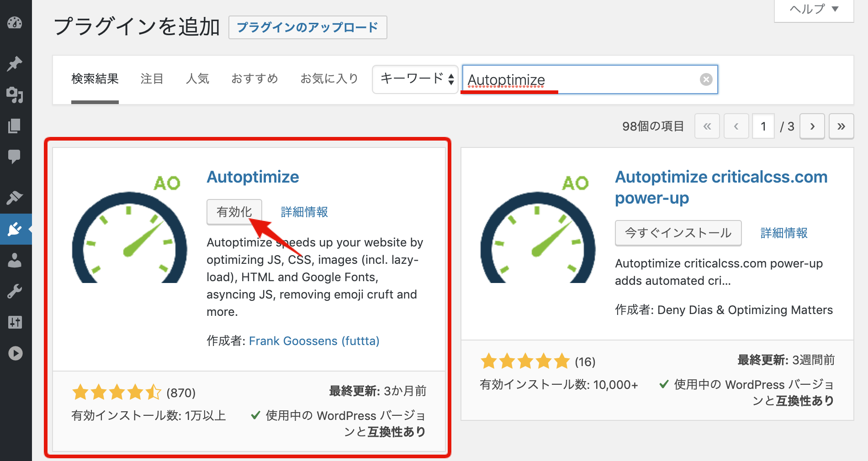The image size is (868, 461).
Task: Select the Appearance brush icon
Action: click(15, 197)
